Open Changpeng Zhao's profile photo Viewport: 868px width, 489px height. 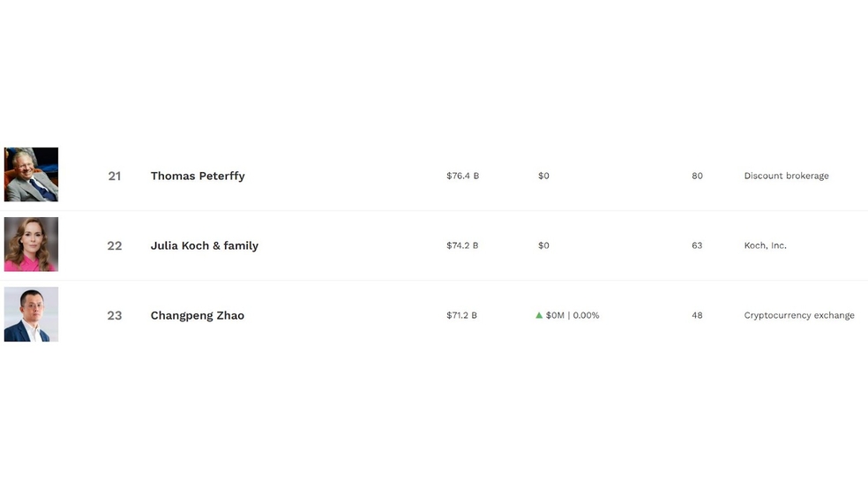click(x=31, y=314)
